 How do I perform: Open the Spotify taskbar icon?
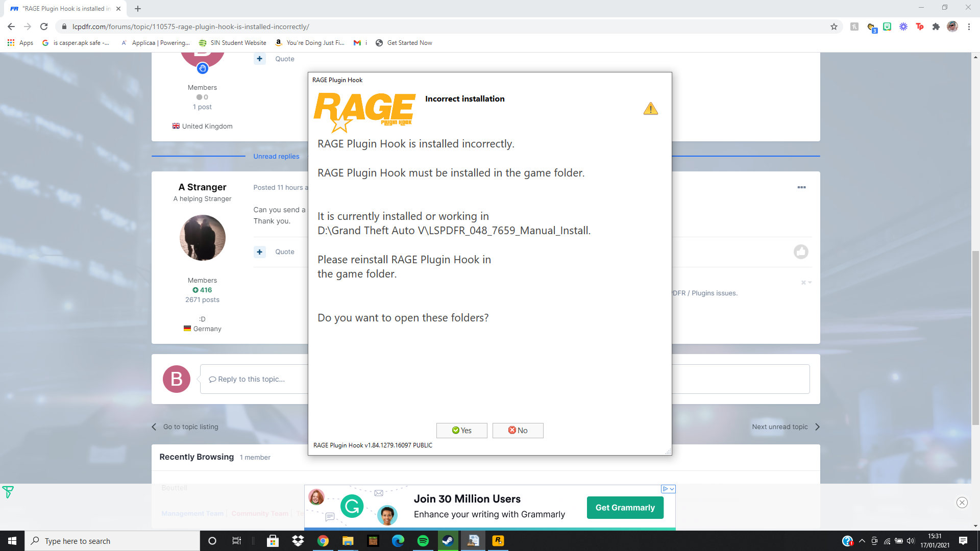pyautogui.click(x=423, y=541)
